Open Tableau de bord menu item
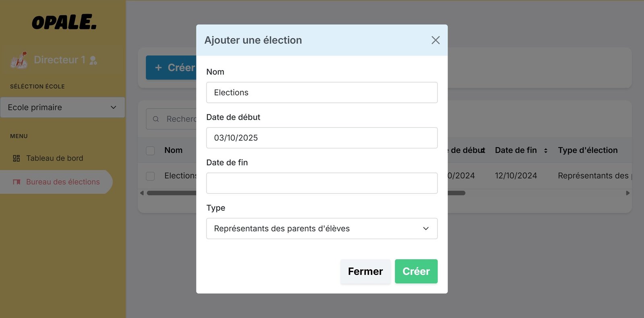The image size is (644, 318). point(55,158)
